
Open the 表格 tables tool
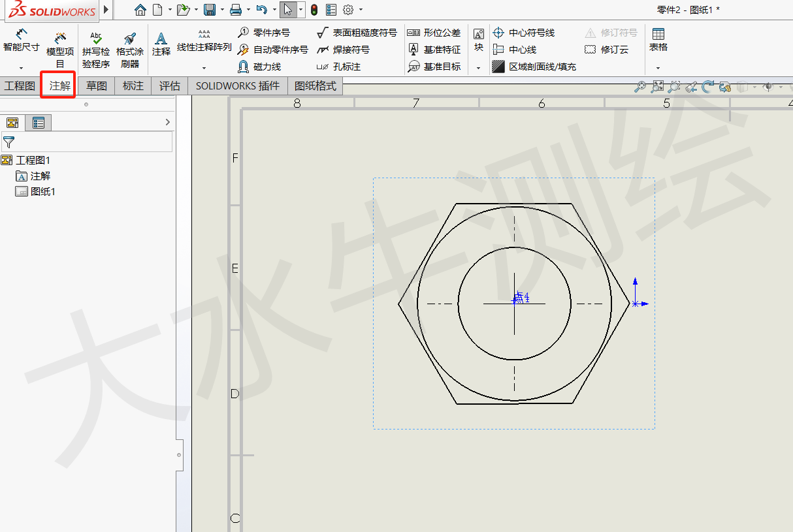[x=658, y=40]
